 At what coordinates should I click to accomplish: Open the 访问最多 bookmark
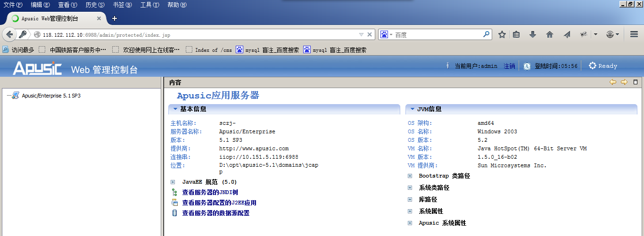[18, 49]
